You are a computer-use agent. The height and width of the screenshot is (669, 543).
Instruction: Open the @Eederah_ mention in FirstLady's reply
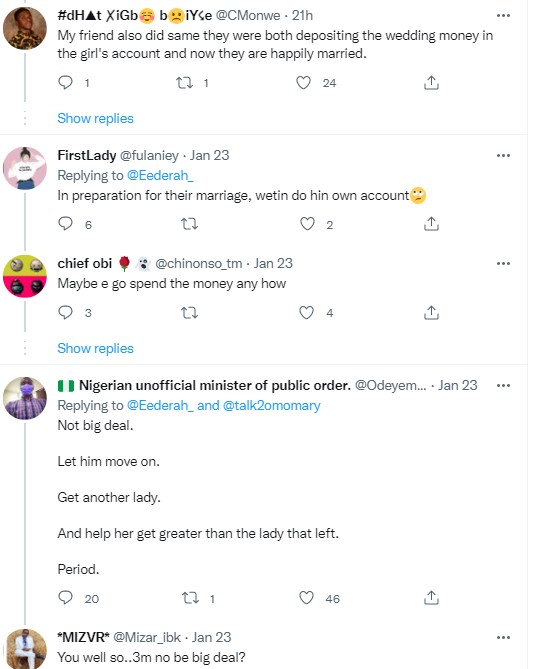[x=160, y=175]
